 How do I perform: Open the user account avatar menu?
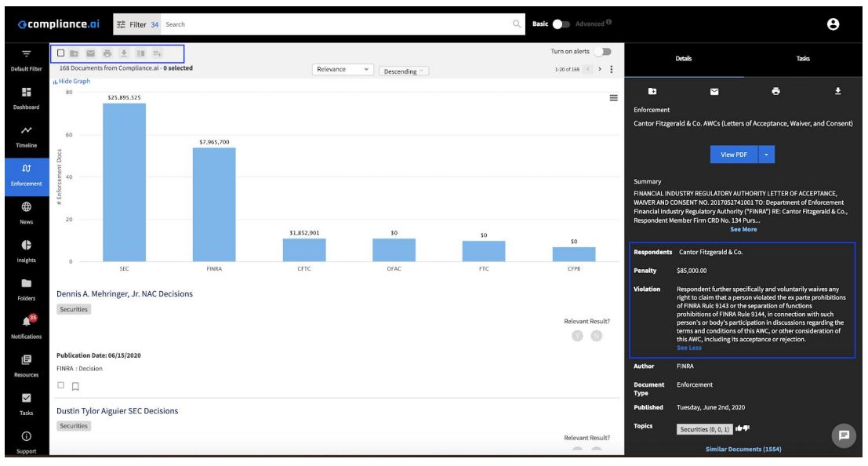(x=833, y=24)
